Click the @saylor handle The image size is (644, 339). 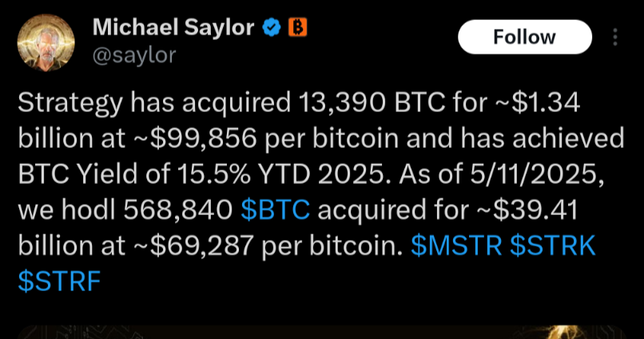pos(134,54)
